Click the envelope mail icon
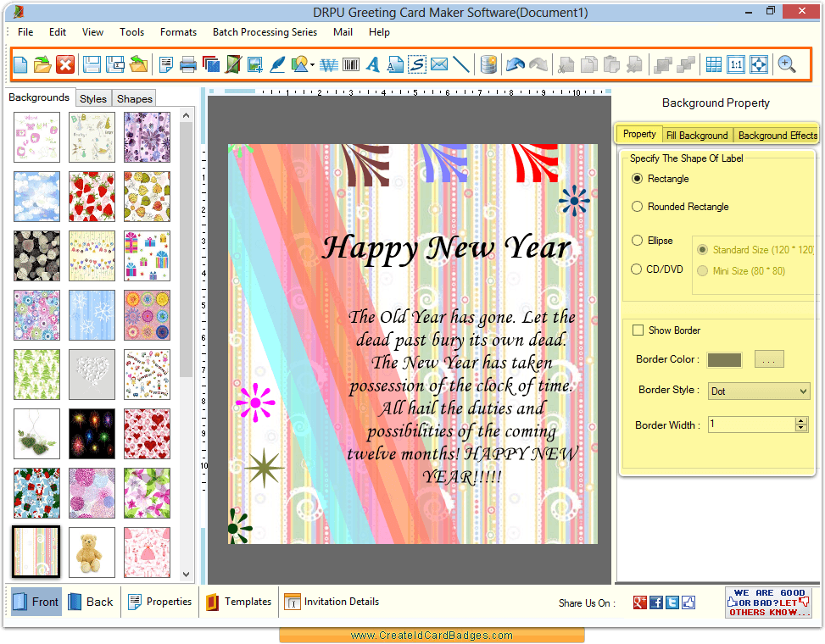 pyautogui.click(x=439, y=64)
